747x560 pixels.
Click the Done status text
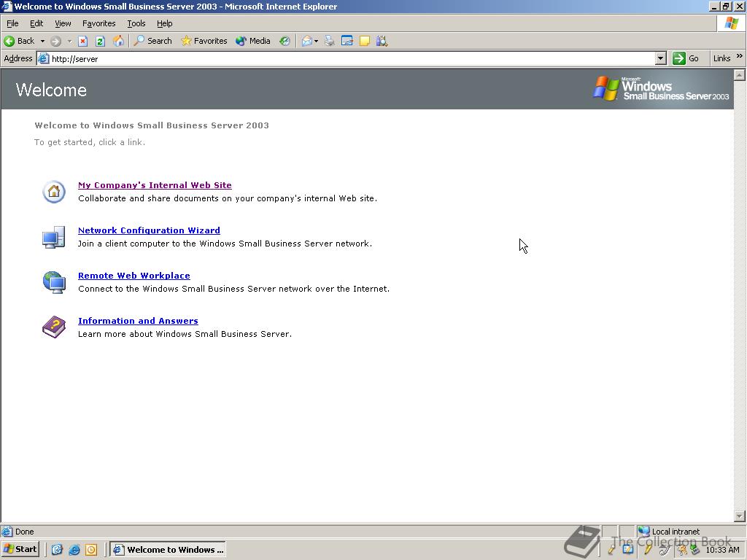click(24, 532)
